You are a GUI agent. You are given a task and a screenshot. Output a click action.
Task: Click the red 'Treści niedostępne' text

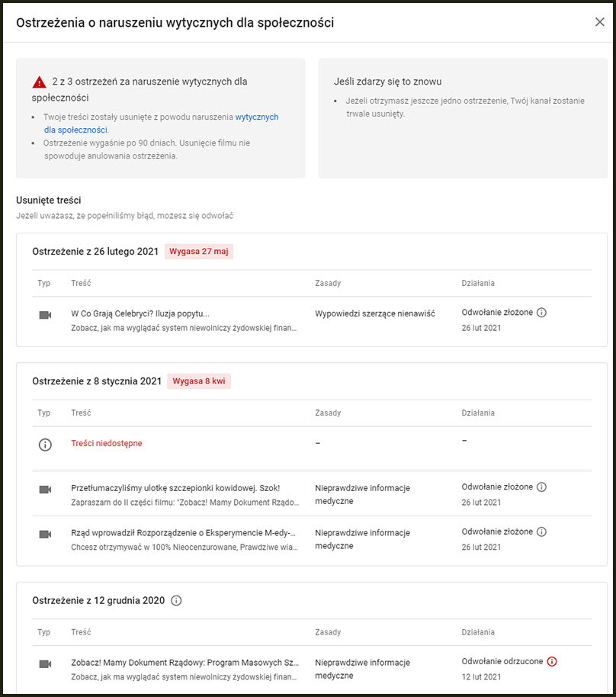click(x=106, y=443)
